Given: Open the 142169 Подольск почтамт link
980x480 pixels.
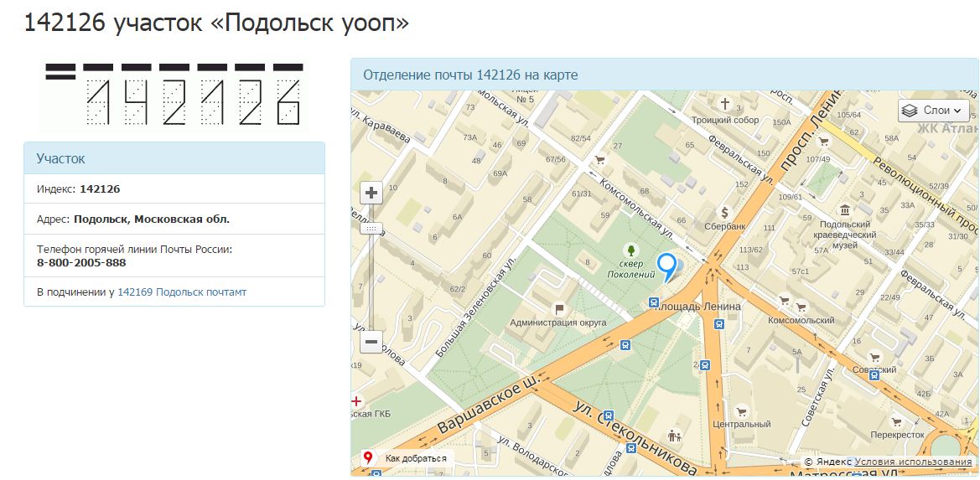Looking at the screenshot, I should [x=182, y=292].
